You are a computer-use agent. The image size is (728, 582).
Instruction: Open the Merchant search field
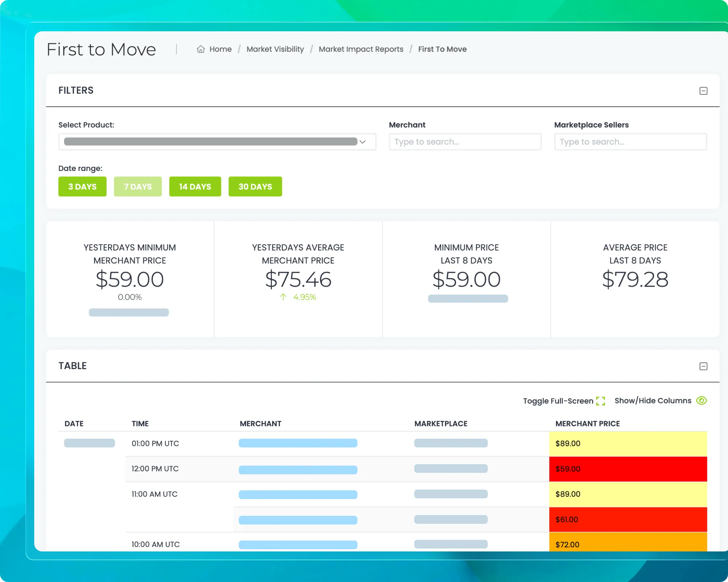[465, 141]
